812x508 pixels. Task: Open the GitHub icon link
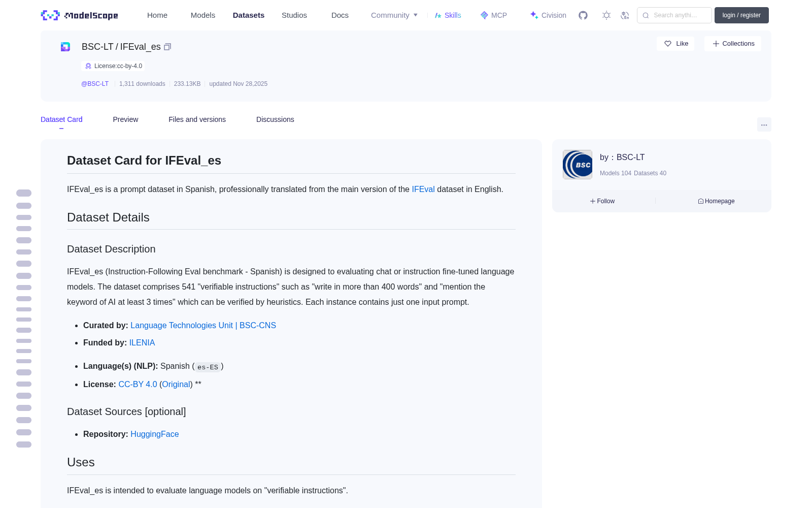coord(583,15)
